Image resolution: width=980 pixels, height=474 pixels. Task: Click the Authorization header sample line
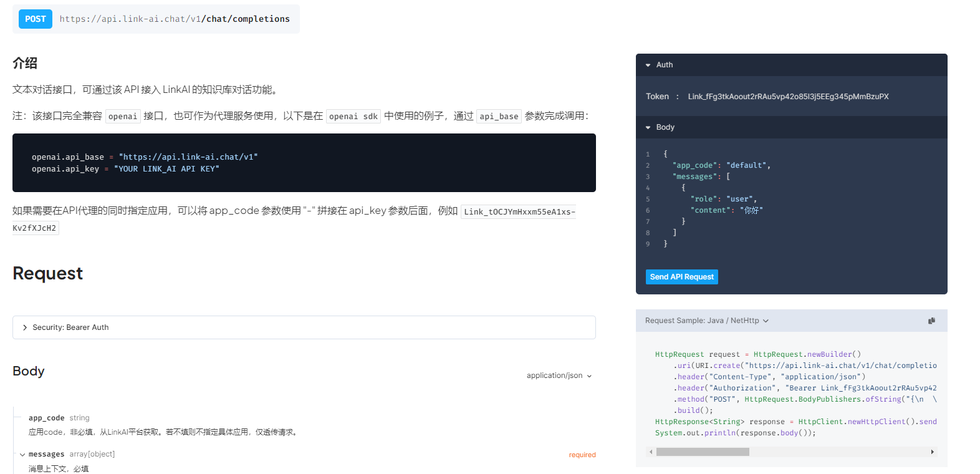pyautogui.click(x=805, y=388)
